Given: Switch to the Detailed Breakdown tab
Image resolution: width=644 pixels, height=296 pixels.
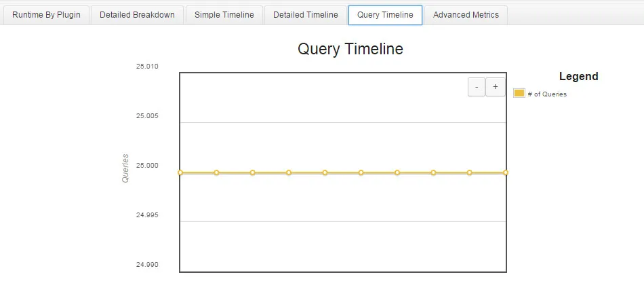Looking at the screenshot, I should tap(137, 15).
